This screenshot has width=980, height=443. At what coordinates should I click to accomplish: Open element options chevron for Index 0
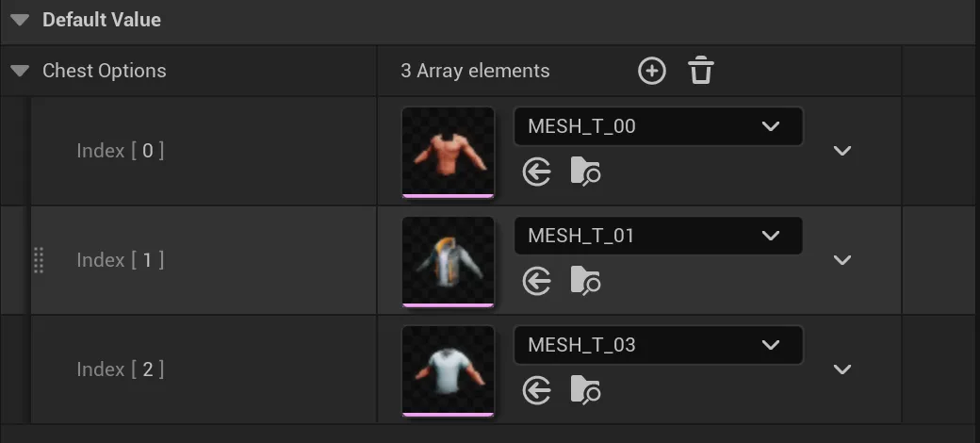(x=842, y=151)
